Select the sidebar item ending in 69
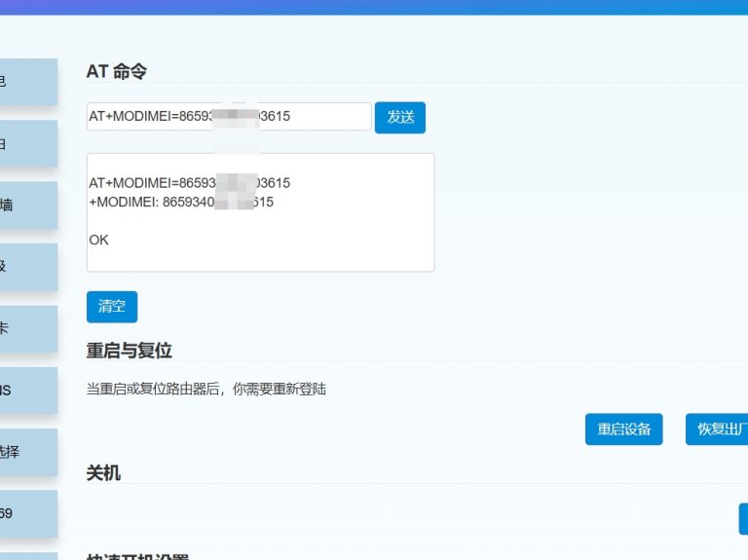The width and height of the screenshot is (748, 560). [x=27, y=513]
